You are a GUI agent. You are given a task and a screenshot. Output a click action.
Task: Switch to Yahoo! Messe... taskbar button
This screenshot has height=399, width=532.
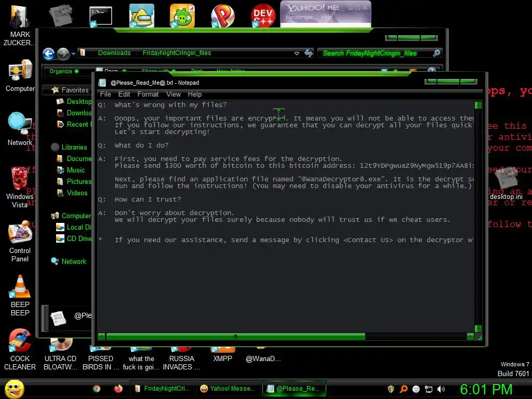[x=228, y=389]
